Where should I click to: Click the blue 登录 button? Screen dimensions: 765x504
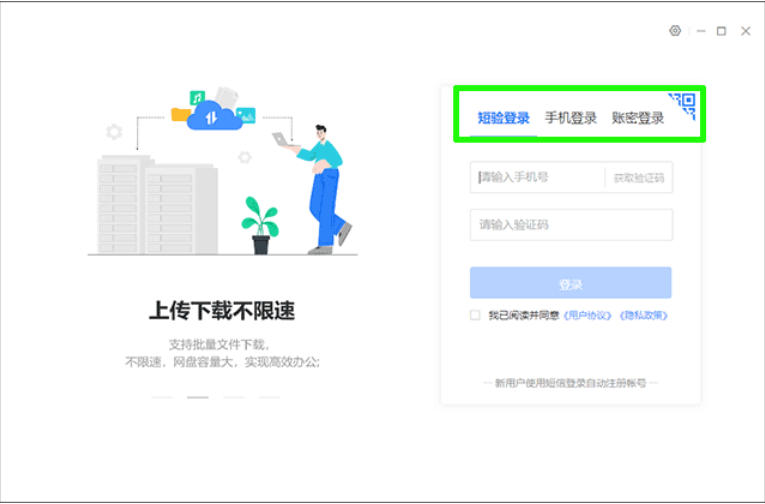571,283
